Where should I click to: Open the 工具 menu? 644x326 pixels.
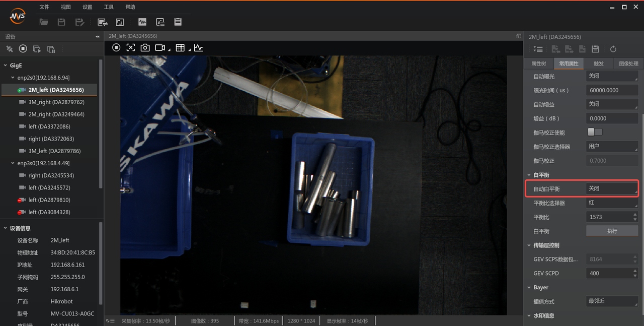tap(109, 7)
